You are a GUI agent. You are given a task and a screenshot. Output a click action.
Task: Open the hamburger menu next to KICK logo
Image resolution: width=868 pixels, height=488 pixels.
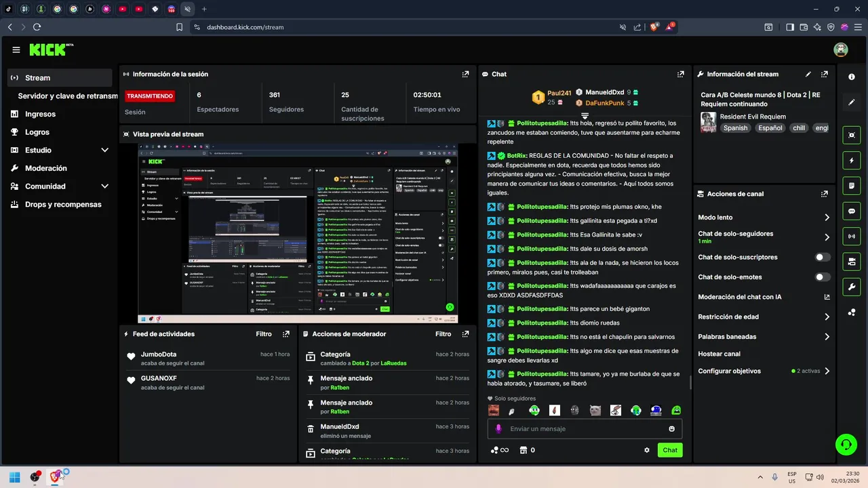pos(16,49)
